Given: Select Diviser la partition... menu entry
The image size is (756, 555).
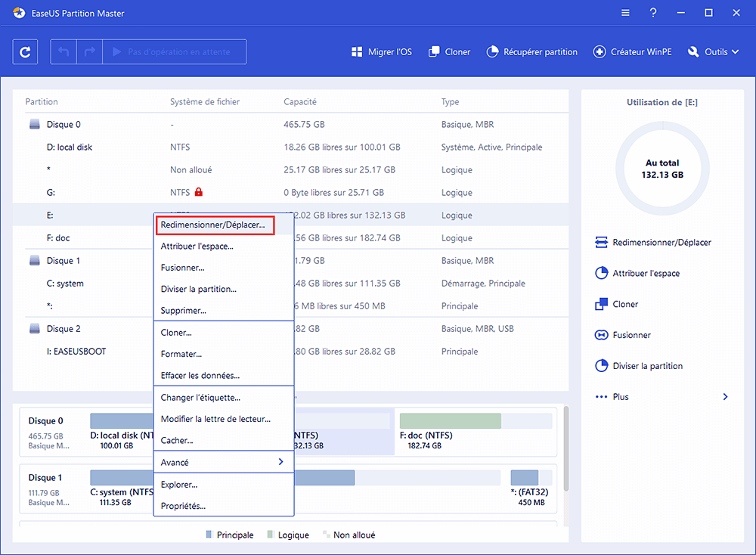Looking at the screenshot, I should (224, 289).
